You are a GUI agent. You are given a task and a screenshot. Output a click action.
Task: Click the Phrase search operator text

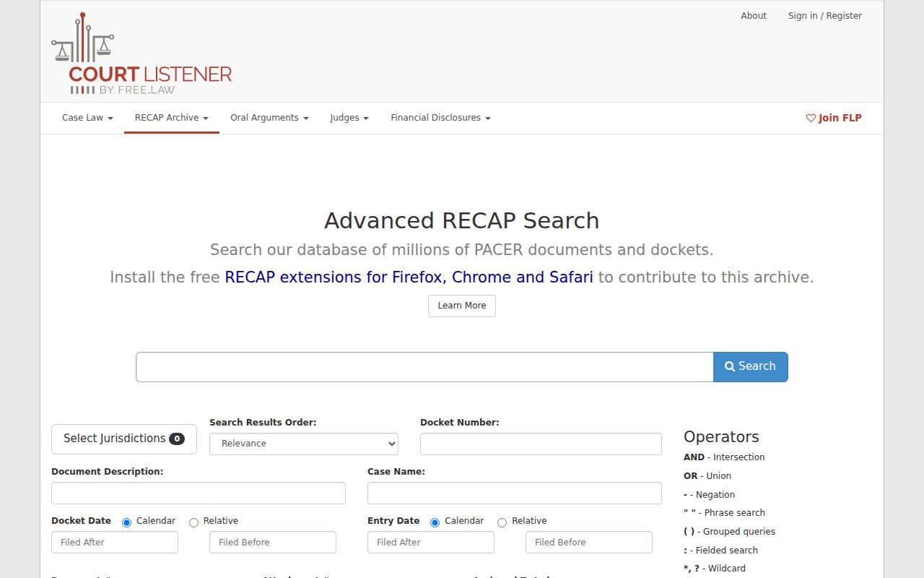724,513
